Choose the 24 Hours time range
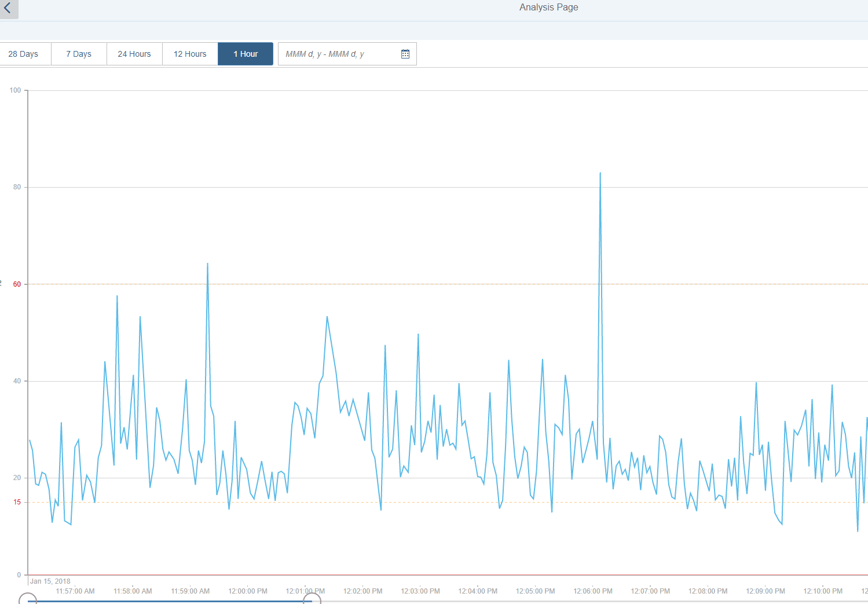This screenshot has height=604, width=868. click(x=134, y=54)
